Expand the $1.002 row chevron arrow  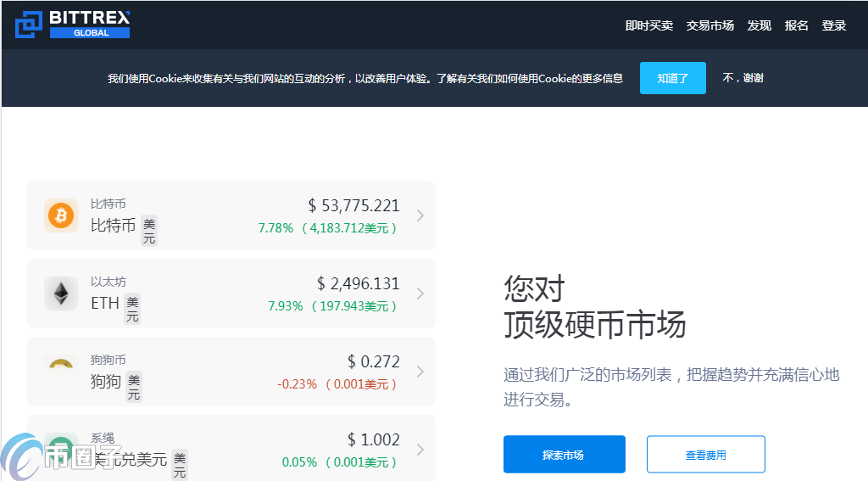420,449
